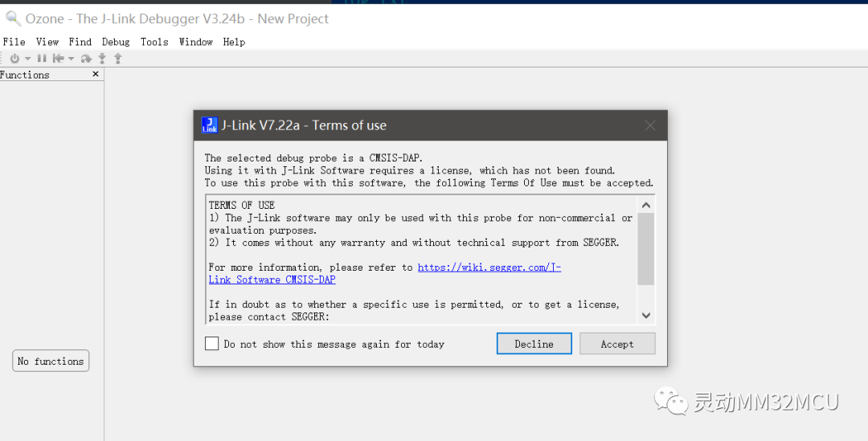This screenshot has width=868, height=441.
Task: Click the terms scrollbar up arrow
Action: (646, 206)
